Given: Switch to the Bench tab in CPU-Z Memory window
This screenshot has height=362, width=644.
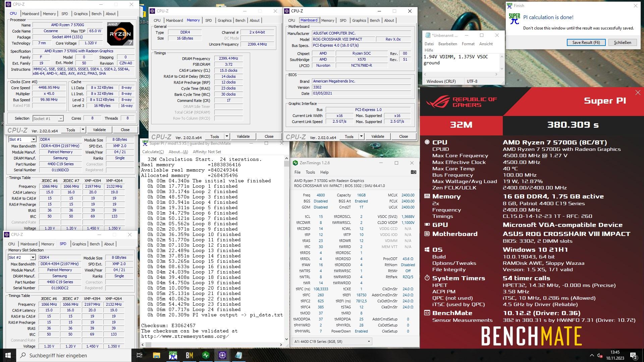Looking at the screenshot, I should pyautogui.click(x=240, y=20).
